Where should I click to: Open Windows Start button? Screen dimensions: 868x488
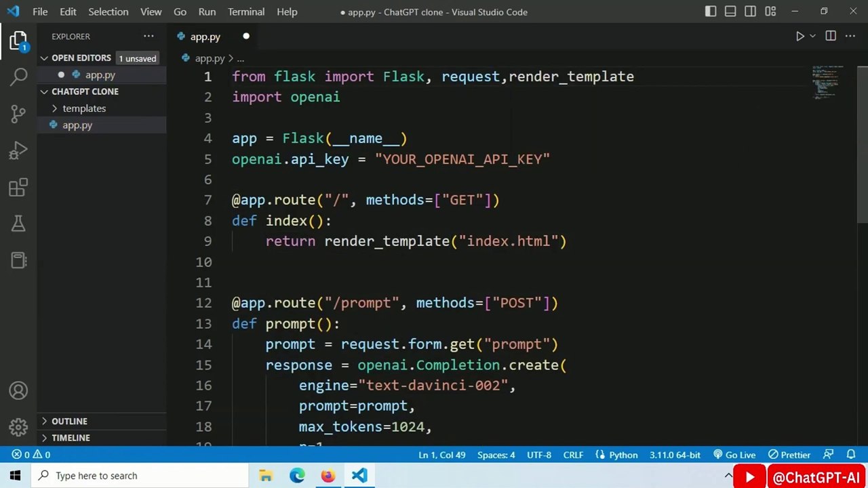tap(15, 476)
